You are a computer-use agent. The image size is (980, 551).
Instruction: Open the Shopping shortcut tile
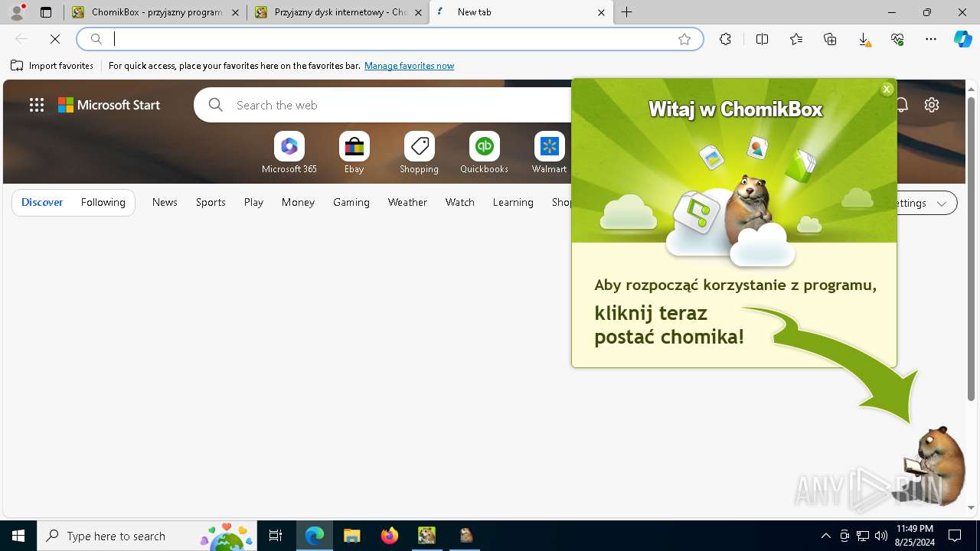point(419,152)
